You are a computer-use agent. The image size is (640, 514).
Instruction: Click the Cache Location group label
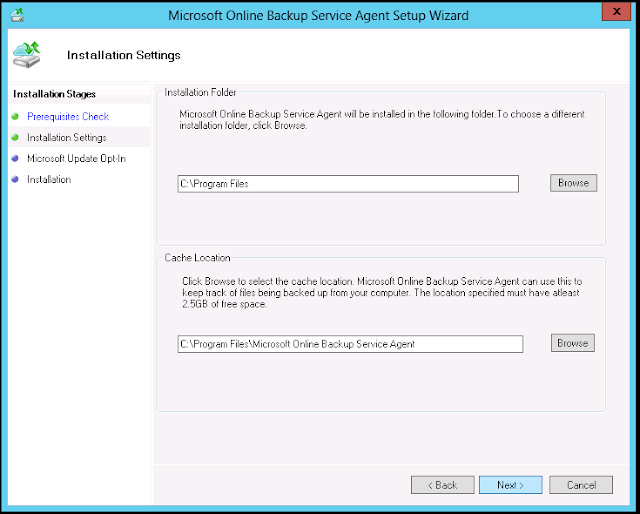pyautogui.click(x=198, y=258)
